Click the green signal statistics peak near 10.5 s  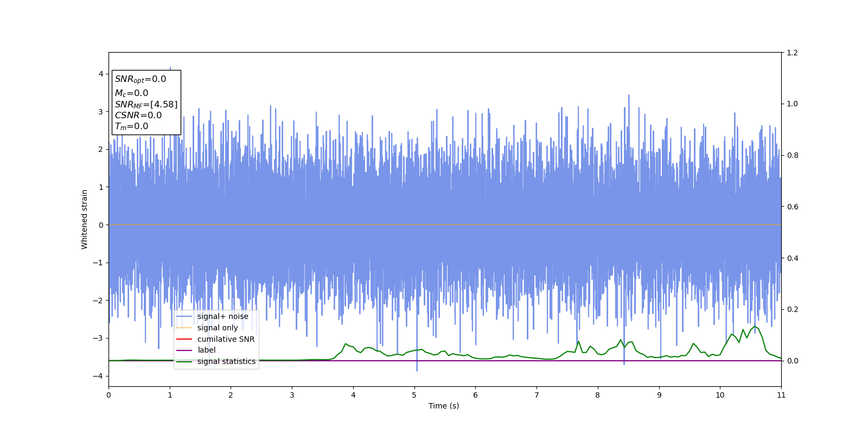point(754,327)
